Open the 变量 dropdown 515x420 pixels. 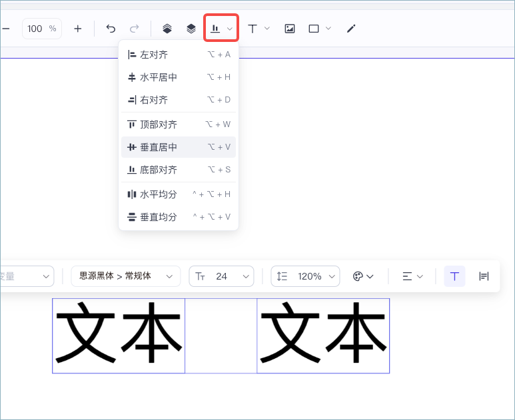coord(26,276)
